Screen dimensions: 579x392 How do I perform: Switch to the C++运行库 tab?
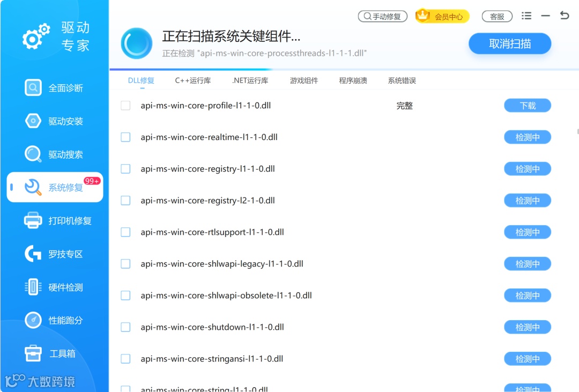click(193, 80)
